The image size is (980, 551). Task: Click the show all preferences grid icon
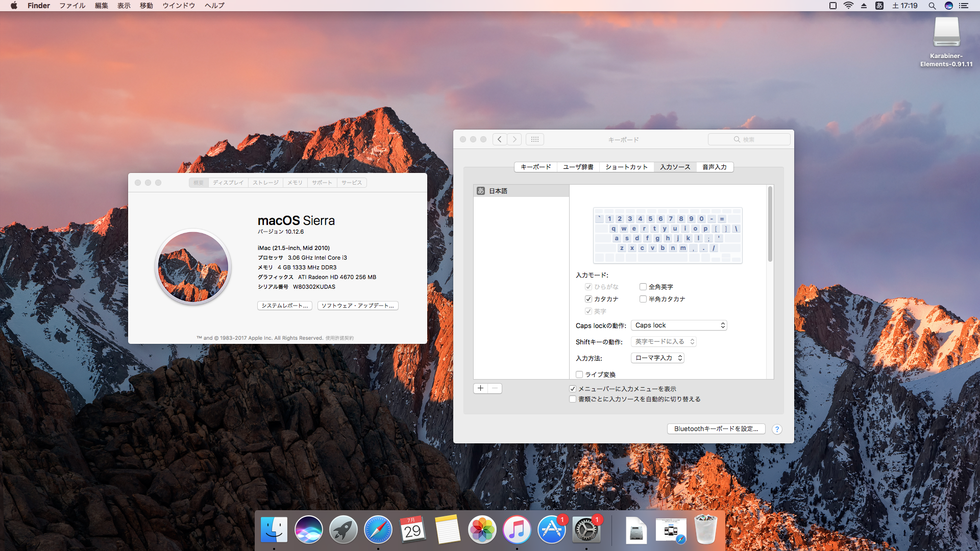(534, 139)
